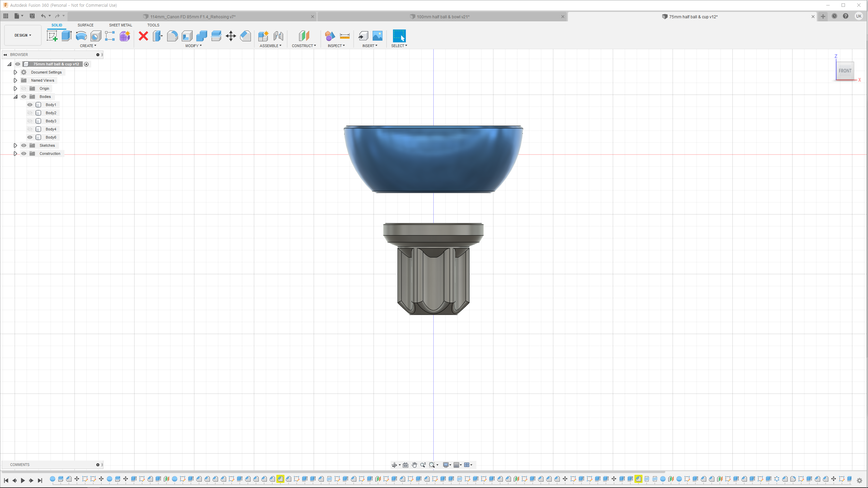Choose the Move/Copy tool icon
The image size is (868, 488).
click(x=231, y=36)
